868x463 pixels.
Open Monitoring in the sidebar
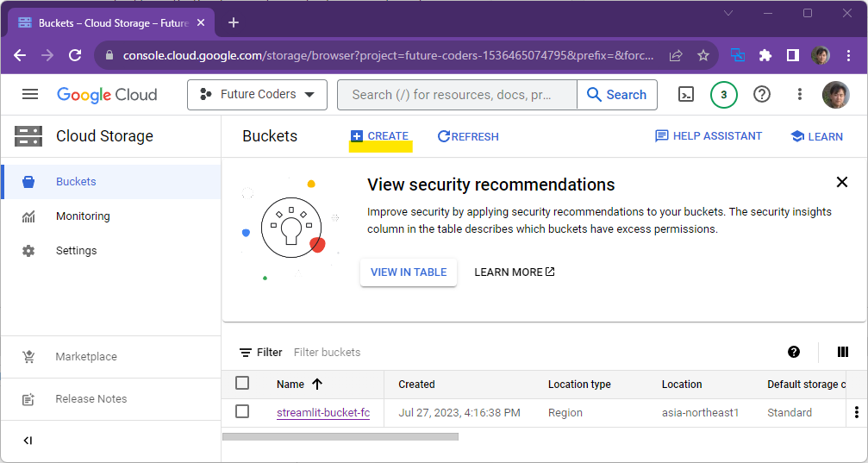click(110, 216)
